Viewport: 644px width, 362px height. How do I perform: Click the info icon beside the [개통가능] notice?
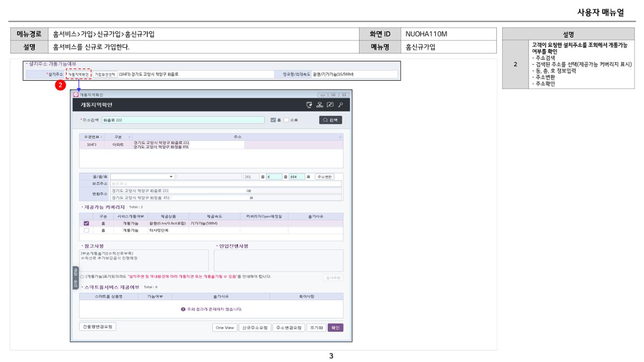click(x=81, y=277)
